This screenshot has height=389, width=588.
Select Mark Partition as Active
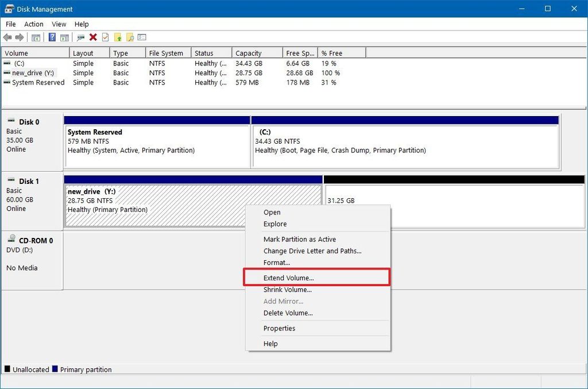point(300,239)
